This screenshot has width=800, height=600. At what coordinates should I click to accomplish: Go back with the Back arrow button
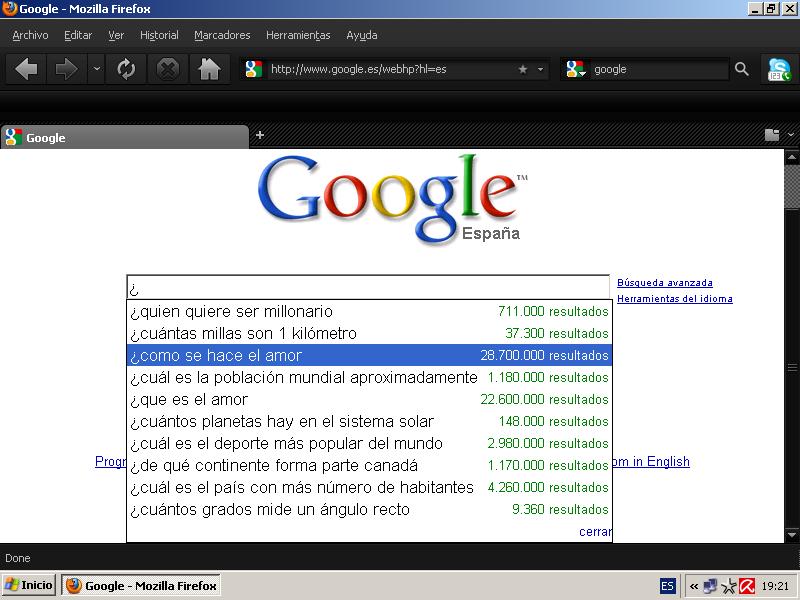(26, 69)
